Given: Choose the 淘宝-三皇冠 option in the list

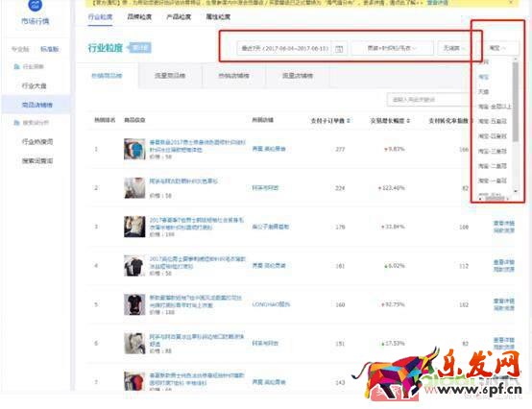Looking at the screenshot, I should (493, 151).
